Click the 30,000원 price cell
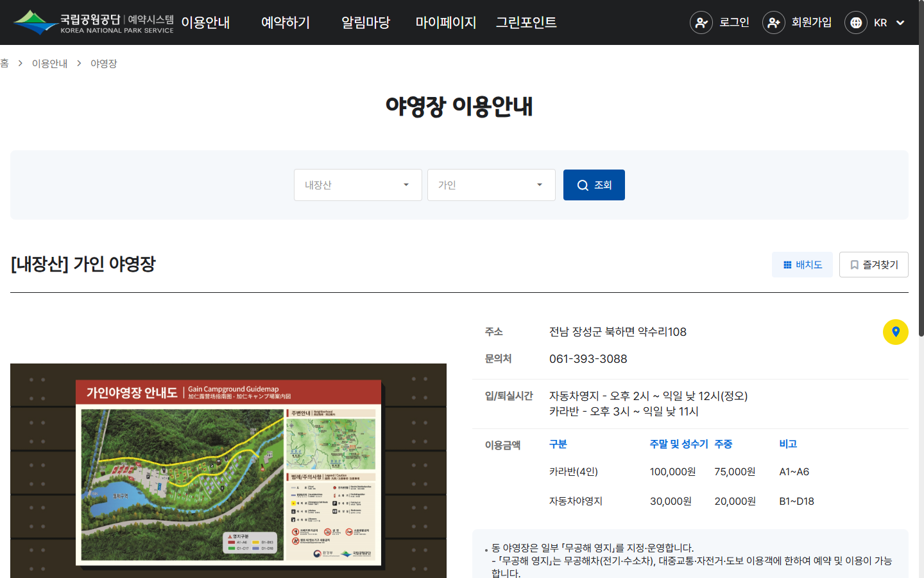This screenshot has width=924, height=578. (671, 502)
